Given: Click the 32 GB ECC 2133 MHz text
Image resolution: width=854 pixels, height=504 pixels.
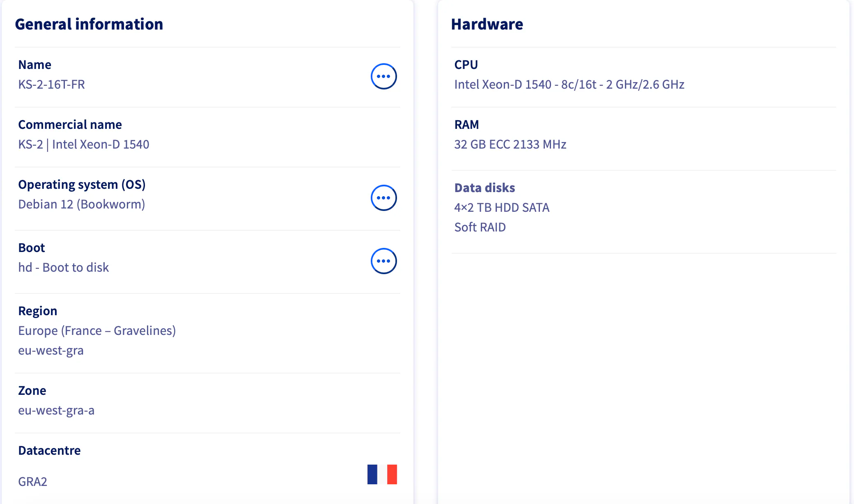Looking at the screenshot, I should tap(510, 144).
